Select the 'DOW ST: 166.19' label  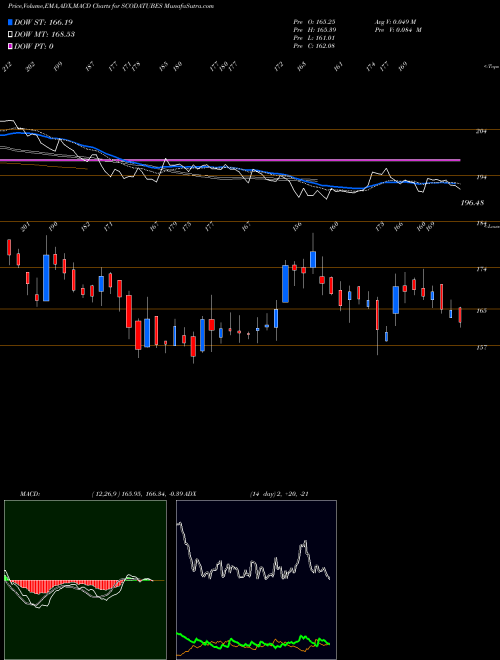coord(44,22)
